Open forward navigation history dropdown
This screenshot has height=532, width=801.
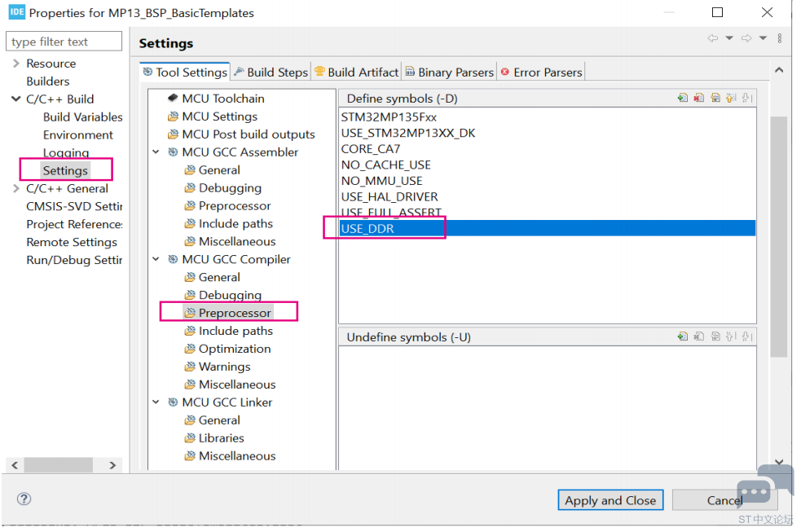click(x=763, y=38)
